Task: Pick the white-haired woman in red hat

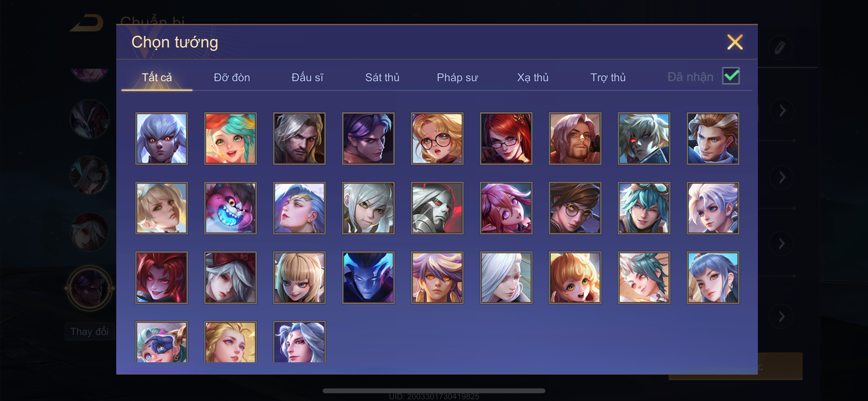Action: (231, 277)
